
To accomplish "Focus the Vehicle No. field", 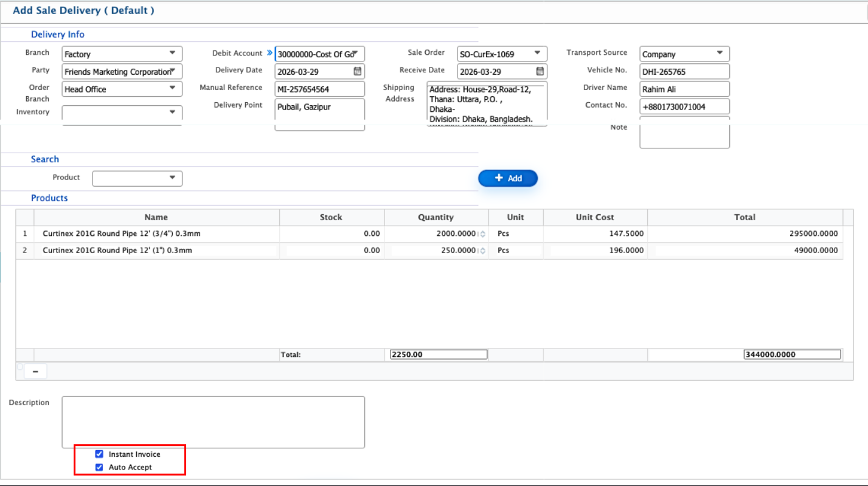I will pyautogui.click(x=684, y=72).
